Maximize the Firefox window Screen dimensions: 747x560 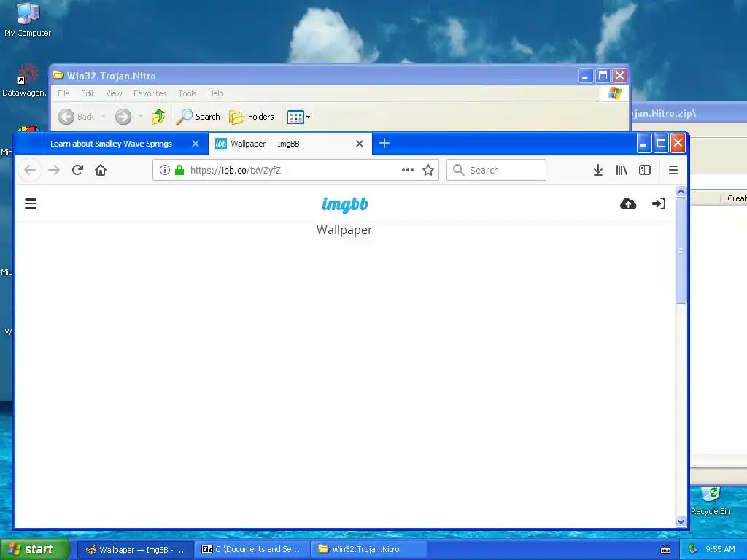coord(661,143)
